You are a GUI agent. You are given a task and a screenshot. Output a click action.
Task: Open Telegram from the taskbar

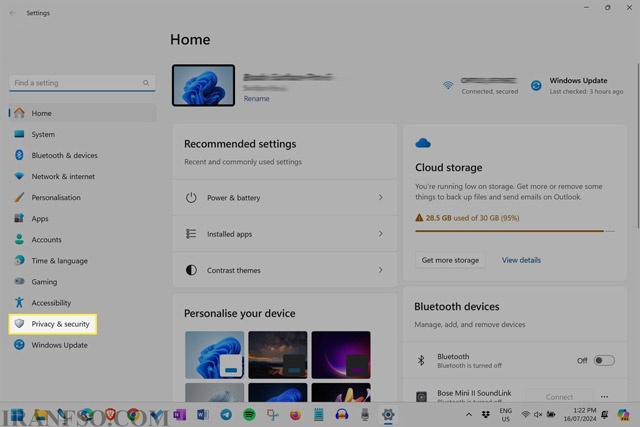(x=226, y=415)
